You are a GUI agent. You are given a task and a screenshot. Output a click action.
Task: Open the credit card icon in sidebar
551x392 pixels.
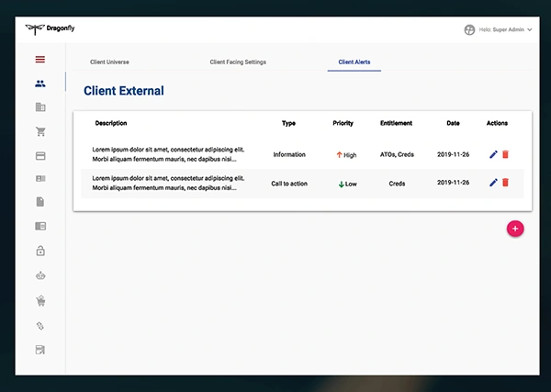(40, 156)
